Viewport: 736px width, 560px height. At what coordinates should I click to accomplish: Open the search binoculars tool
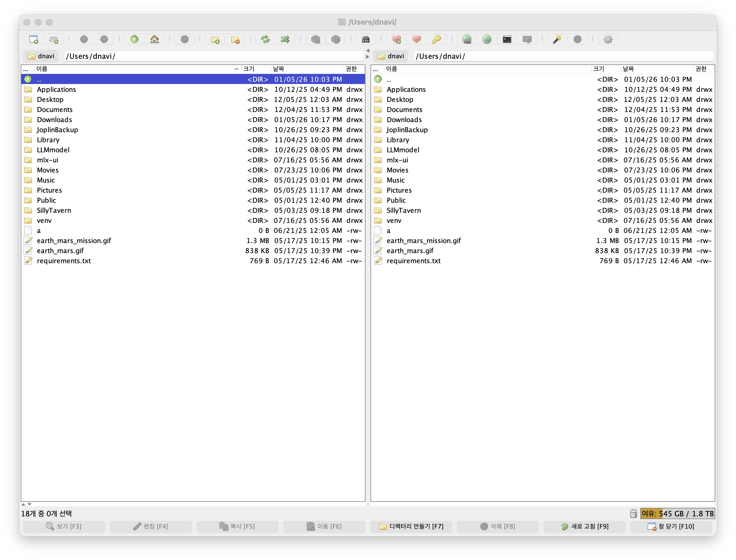click(365, 39)
